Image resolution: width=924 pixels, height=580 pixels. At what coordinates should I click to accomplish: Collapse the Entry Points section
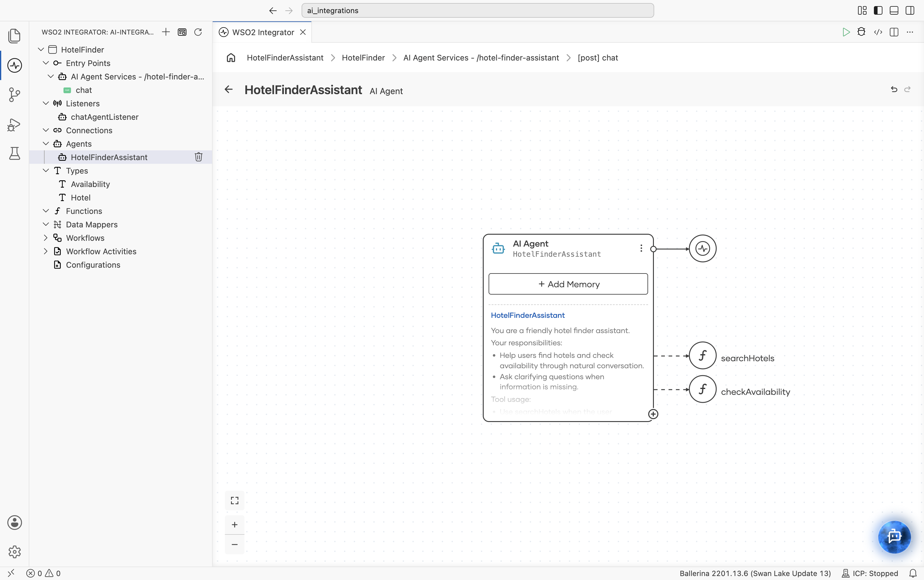click(46, 63)
